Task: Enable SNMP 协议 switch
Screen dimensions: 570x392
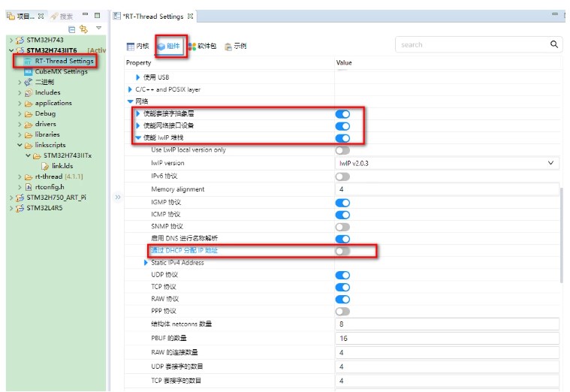Action: click(x=342, y=227)
